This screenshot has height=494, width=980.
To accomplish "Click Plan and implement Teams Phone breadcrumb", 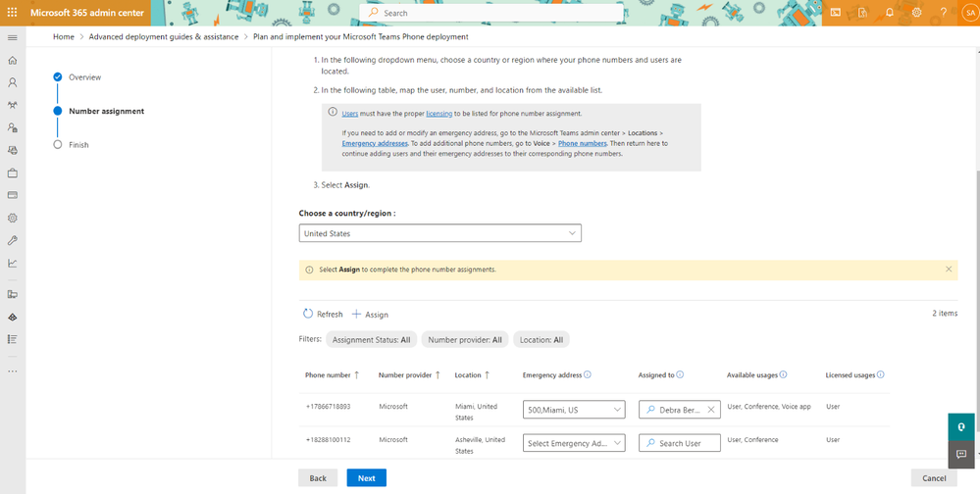I will pos(361,37).
